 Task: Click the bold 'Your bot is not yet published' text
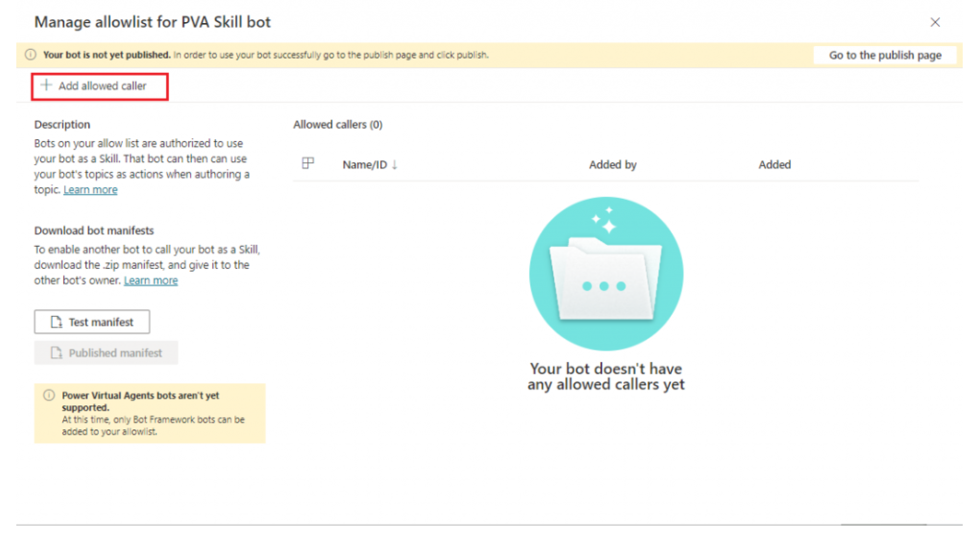[x=107, y=55]
